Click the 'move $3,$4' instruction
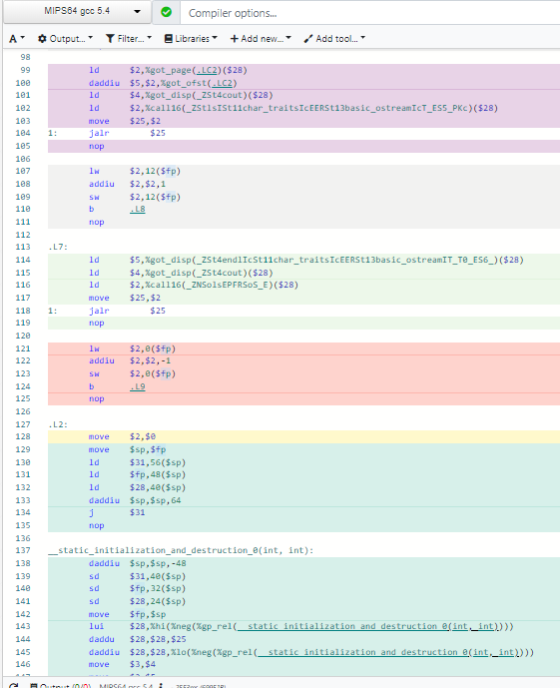Image resolution: width=560 pixels, height=688 pixels. pos(122,664)
